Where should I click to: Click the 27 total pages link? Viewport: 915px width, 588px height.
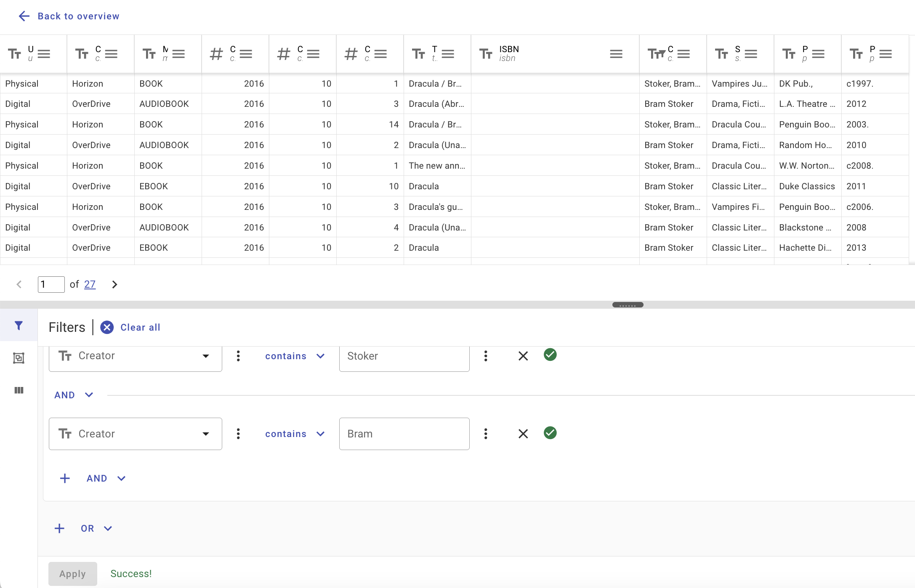(90, 285)
